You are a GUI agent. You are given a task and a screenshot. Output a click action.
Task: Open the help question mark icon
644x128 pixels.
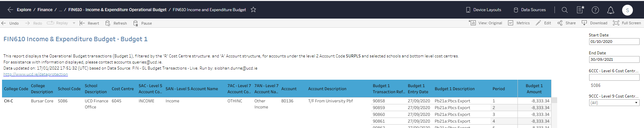point(595,10)
